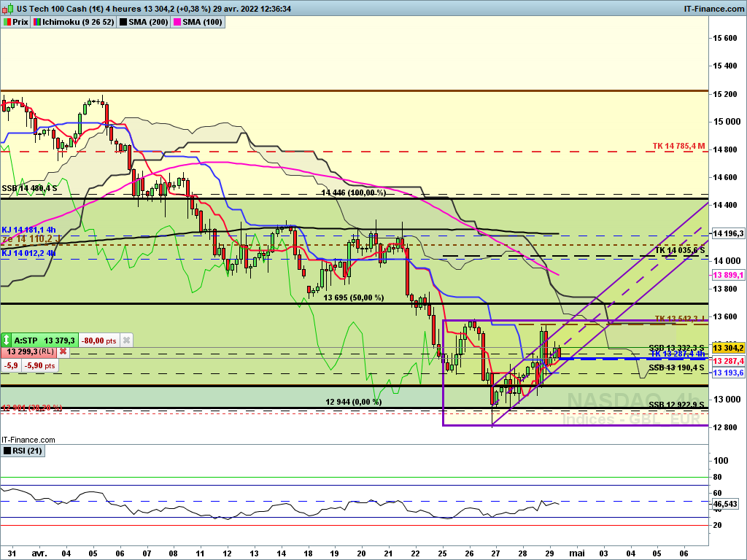Click the SSB 14 480,4 S level label

tap(29, 189)
